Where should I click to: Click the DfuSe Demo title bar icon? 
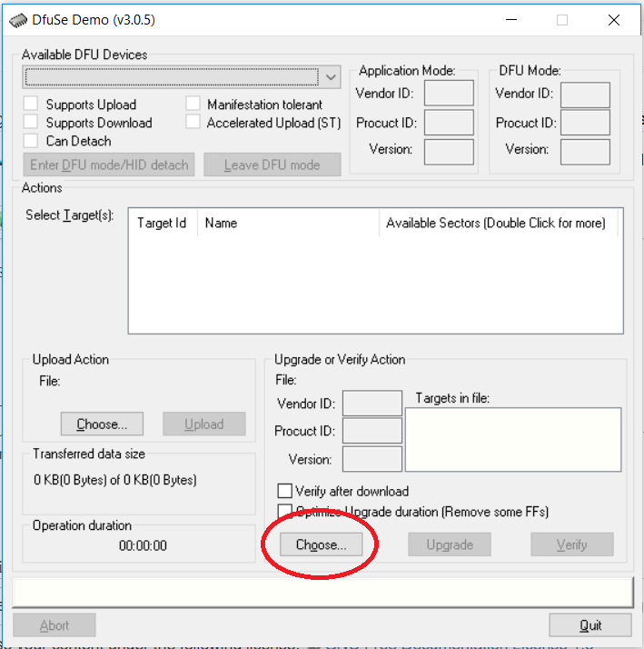click(x=18, y=19)
